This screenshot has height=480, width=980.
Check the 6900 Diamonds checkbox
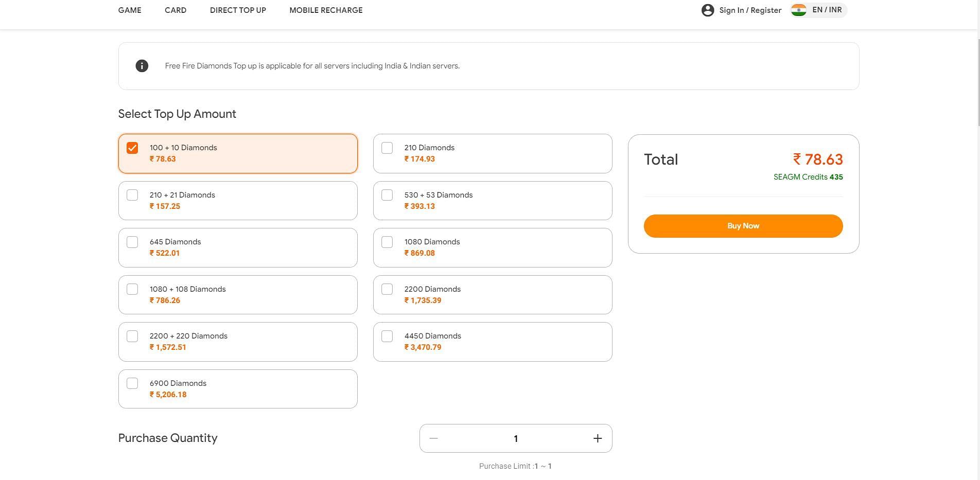[x=132, y=383]
